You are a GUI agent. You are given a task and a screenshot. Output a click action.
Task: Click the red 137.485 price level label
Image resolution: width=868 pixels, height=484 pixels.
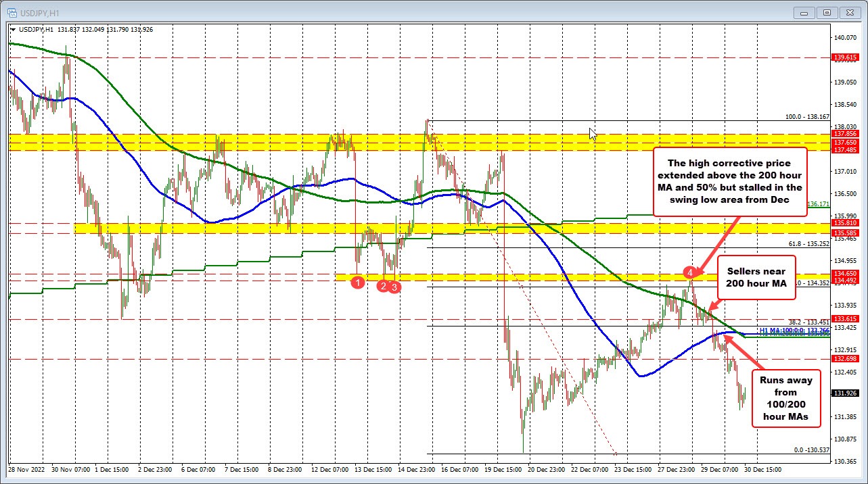(x=844, y=150)
